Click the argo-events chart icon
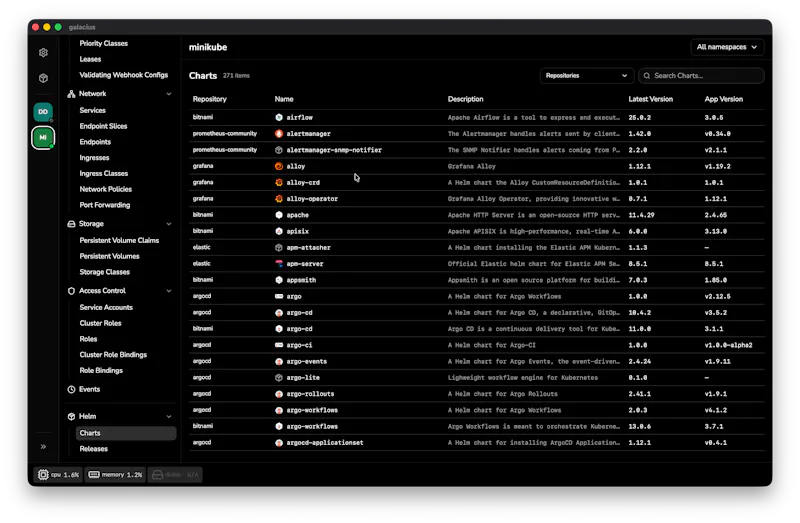 pyautogui.click(x=279, y=361)
